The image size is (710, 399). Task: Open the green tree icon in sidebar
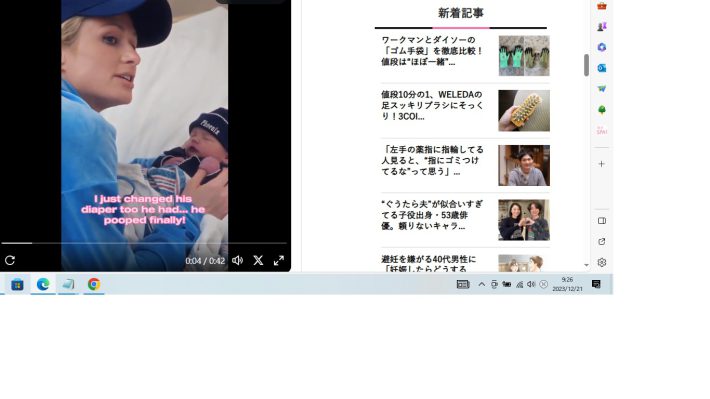[601, 110]
